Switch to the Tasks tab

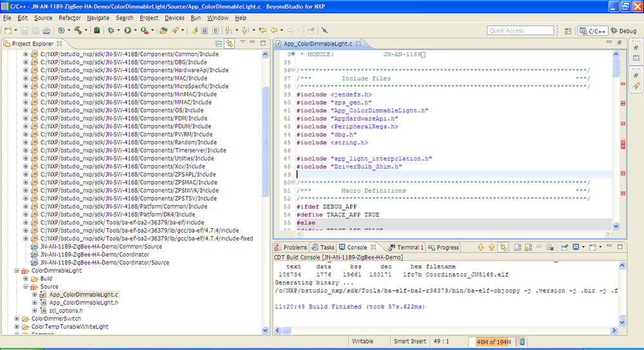click(323, 248)
